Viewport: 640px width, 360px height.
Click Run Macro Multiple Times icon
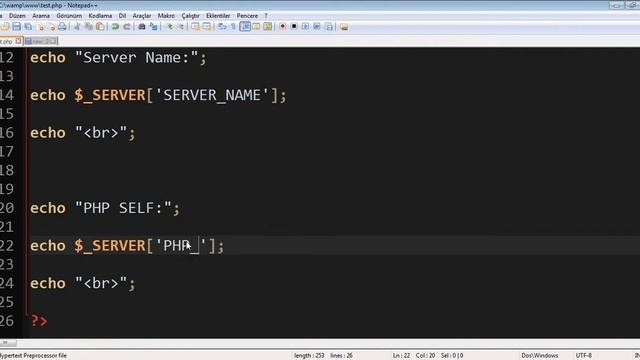coord(317,27)
